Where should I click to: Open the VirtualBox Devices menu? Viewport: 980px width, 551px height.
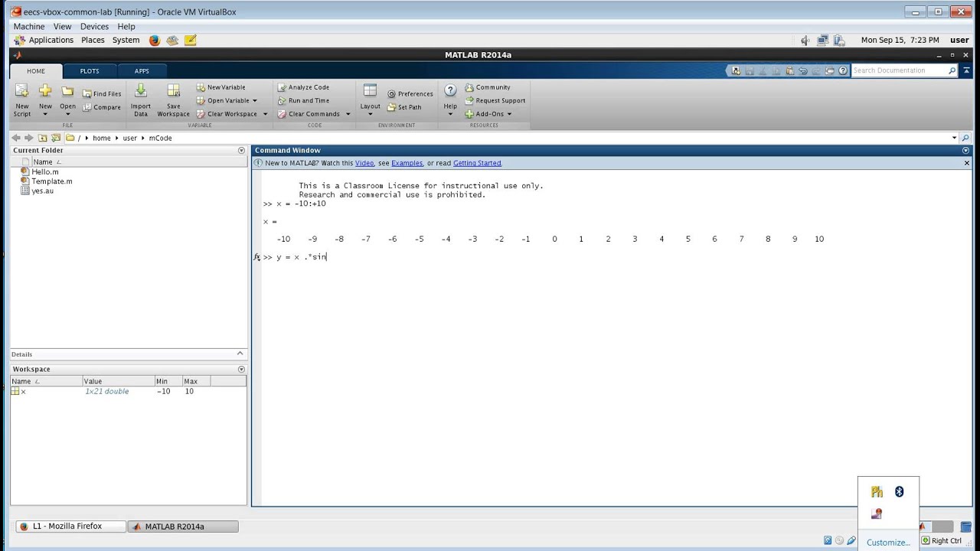pos(94,26)
